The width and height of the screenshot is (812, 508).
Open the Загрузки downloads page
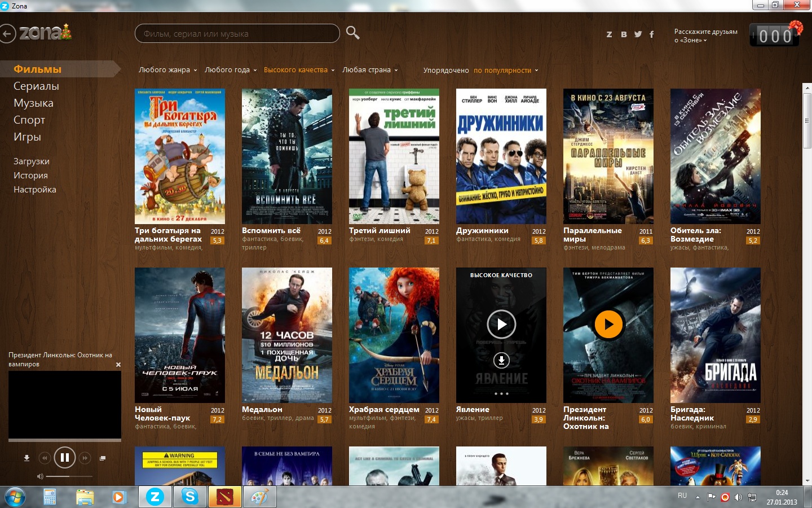click(x=32, y=161)
